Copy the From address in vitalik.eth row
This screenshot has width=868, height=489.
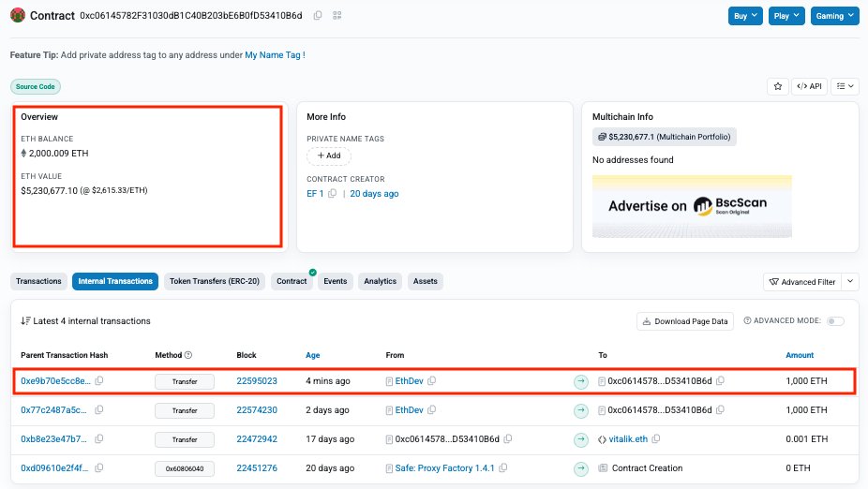tap(508, 438)
